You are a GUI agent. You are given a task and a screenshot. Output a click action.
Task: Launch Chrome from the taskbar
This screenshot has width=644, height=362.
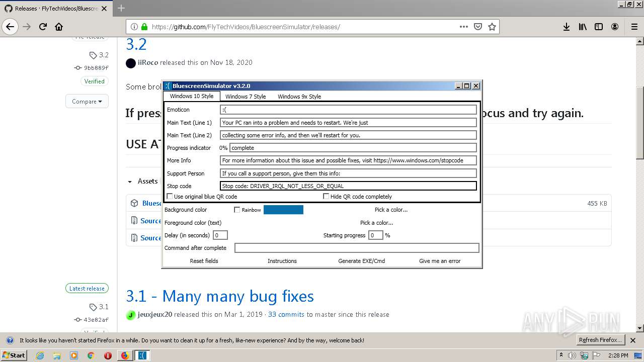point(91,355)
